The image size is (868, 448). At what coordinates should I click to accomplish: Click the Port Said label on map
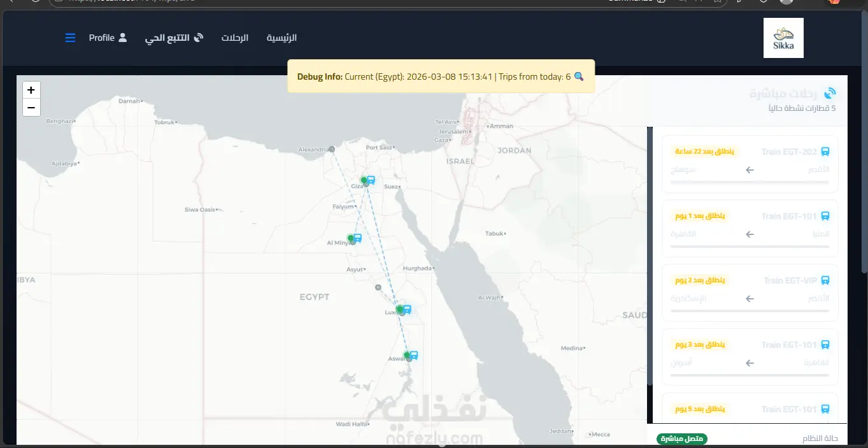coord(378,148)
